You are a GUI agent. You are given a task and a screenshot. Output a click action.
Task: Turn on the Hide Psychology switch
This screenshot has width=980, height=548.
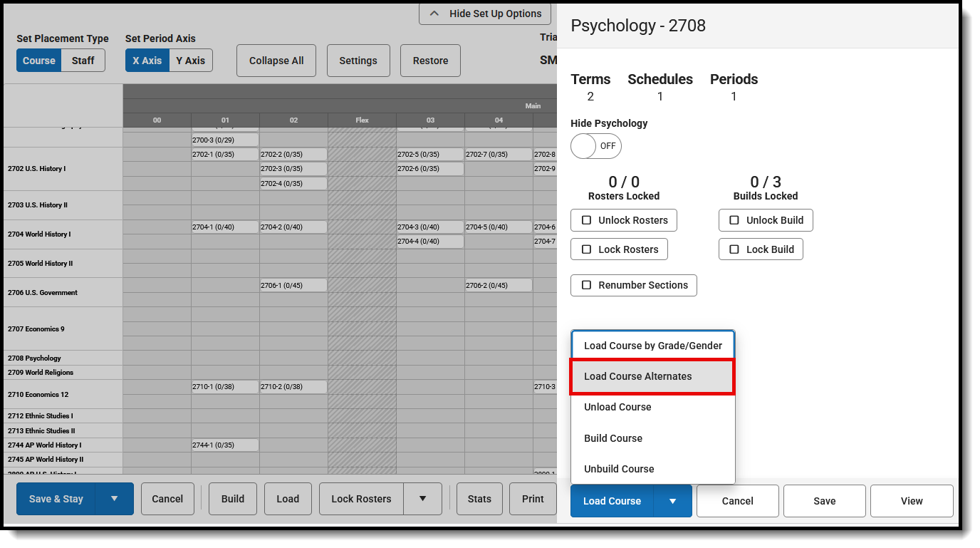click(x=595, y=146)
